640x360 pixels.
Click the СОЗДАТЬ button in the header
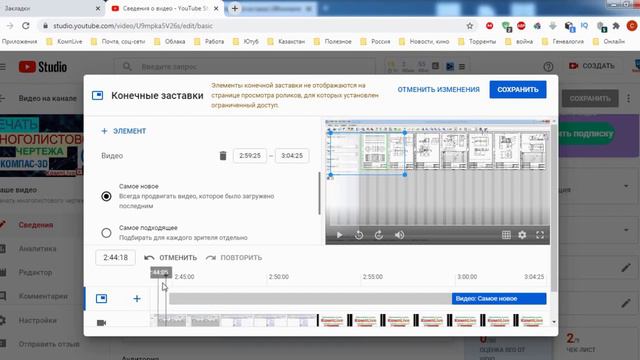coord(591,66)
